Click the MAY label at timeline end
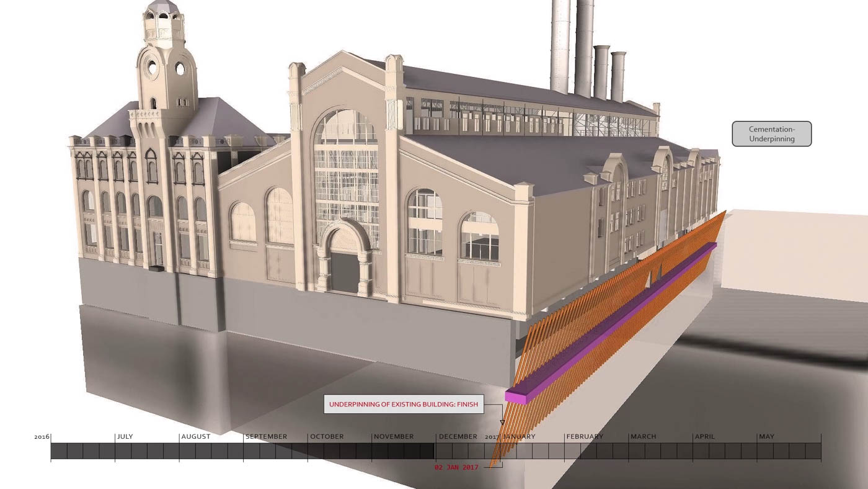The width and height of the screenshot is (868, 489). tap(767, 436)
